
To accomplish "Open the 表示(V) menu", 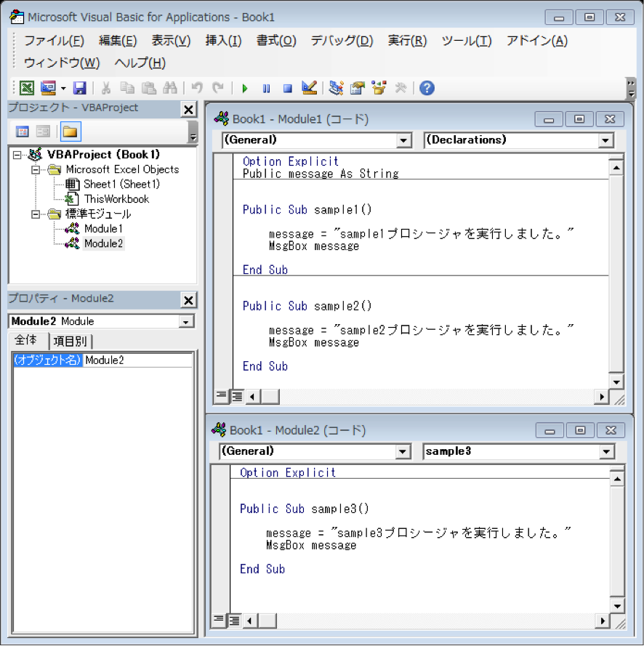I will 171,41.
